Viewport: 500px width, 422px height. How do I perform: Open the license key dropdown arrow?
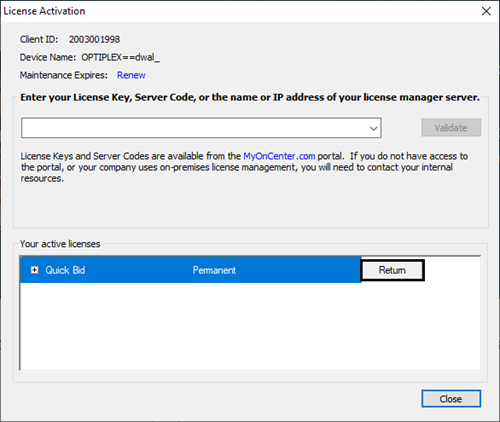(x=373, y=128)
